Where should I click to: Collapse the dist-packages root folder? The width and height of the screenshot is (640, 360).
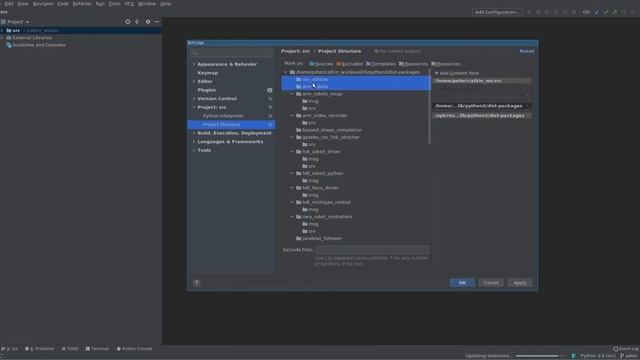286,72
